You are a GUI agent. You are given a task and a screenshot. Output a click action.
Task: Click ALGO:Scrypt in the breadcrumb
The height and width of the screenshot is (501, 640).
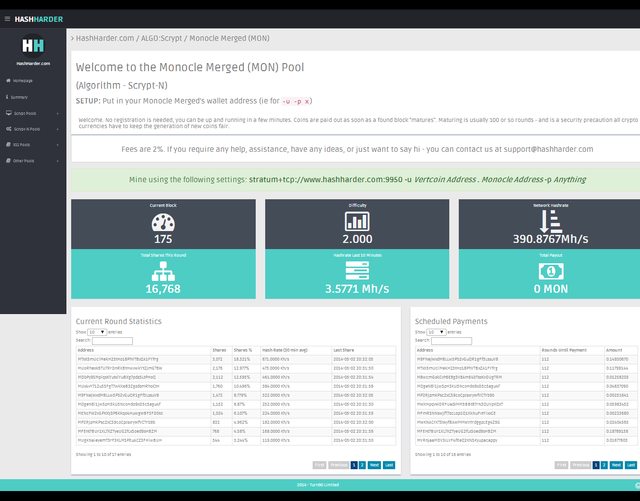(162, 38)
